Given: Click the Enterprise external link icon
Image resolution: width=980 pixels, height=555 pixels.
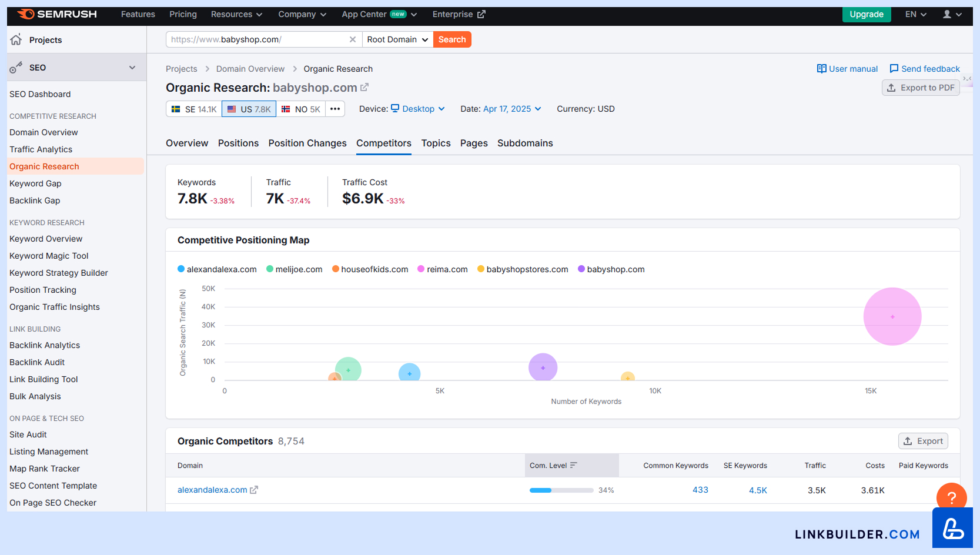Looking at the screenshot, I should [481, 14].
